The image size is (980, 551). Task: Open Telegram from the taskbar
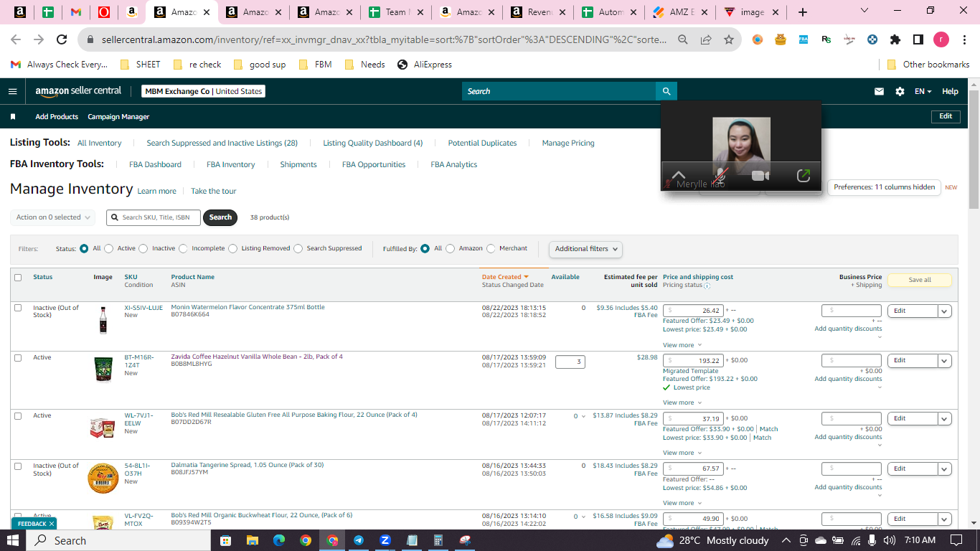point(358,540)
